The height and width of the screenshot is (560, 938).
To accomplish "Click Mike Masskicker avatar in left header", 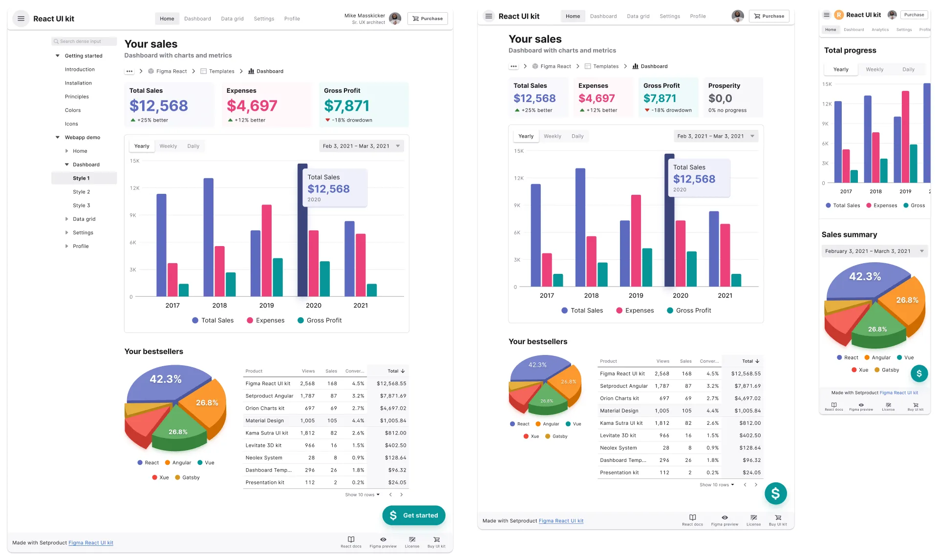I will coord(395,19).
